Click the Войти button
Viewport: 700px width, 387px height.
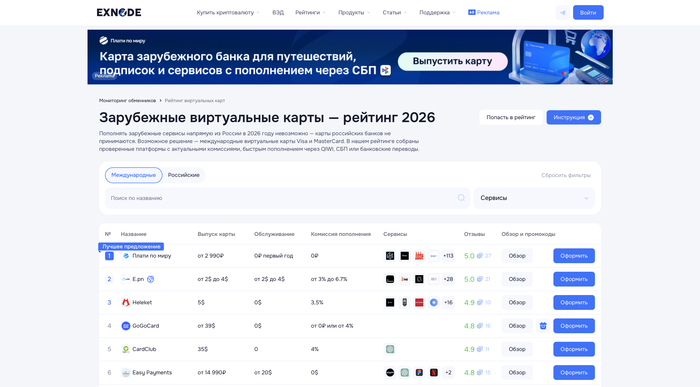tap(588, 12)
